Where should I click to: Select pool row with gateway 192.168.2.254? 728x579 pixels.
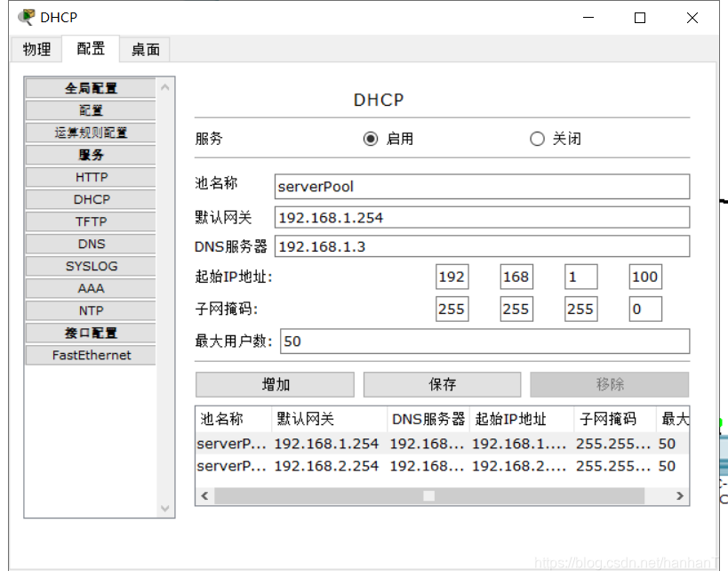coord(442,466)
